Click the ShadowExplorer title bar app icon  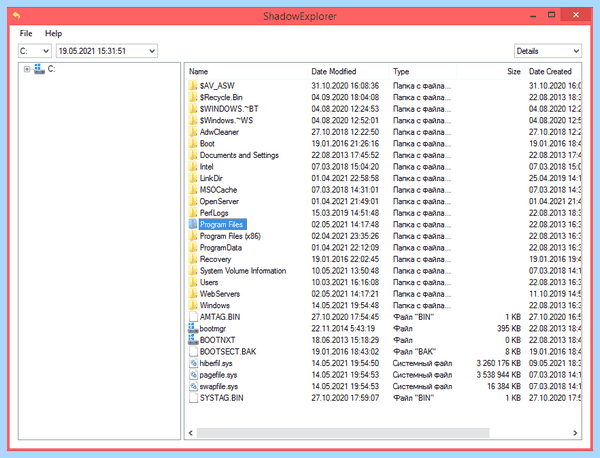pyautogui.click(x=16, y=16)
